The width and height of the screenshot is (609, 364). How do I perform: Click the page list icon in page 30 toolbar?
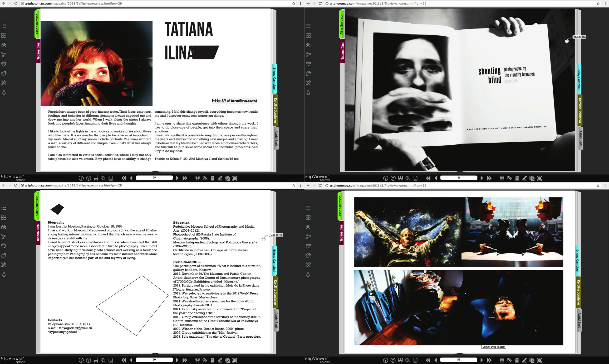coord(111,360)
